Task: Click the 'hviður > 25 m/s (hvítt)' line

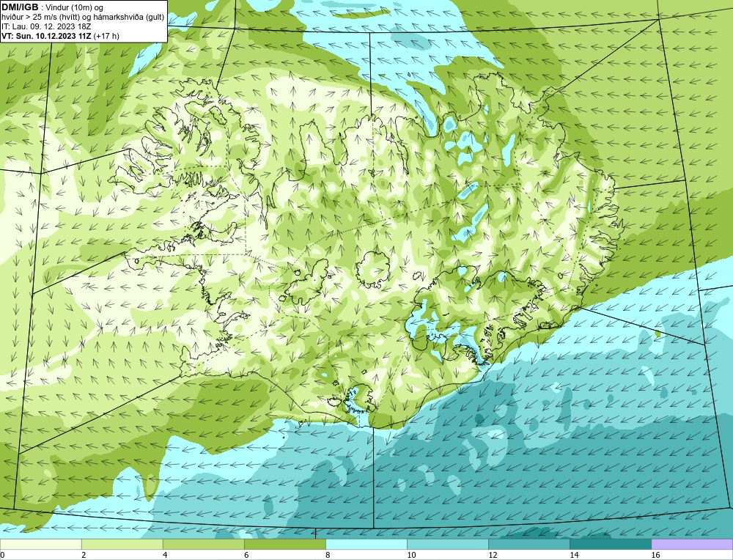Action: point(83,18)
